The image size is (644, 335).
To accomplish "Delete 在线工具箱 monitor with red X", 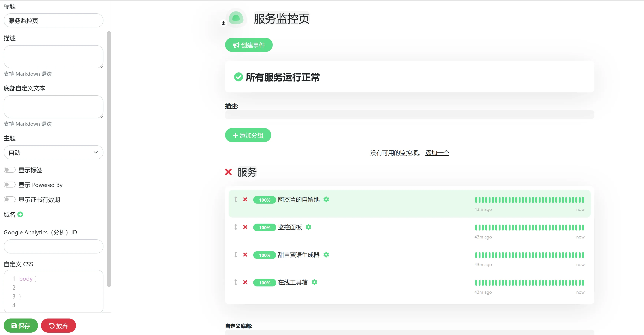I will pyautogui.click(x=245, y=282).
